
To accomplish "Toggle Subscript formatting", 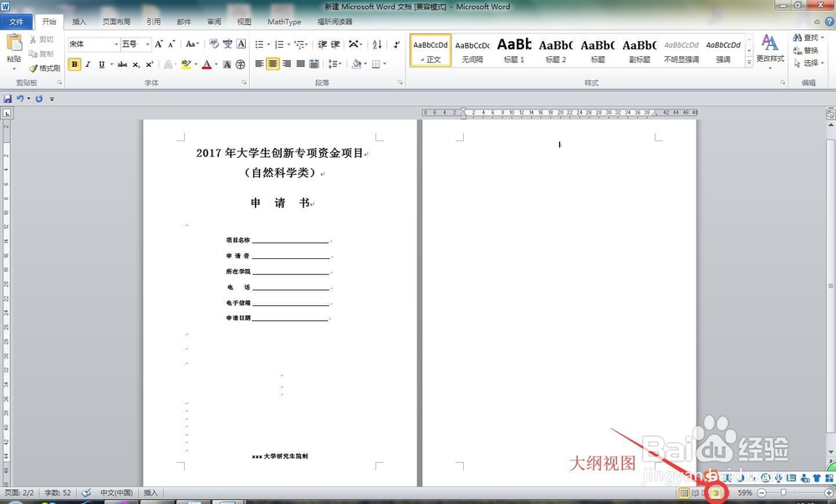I will 136,64.
